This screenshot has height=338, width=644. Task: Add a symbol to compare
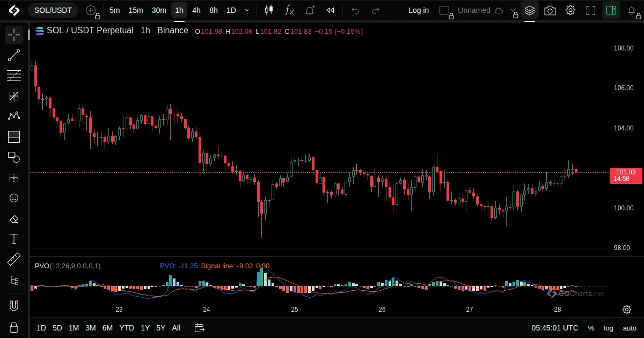point(92,10)
